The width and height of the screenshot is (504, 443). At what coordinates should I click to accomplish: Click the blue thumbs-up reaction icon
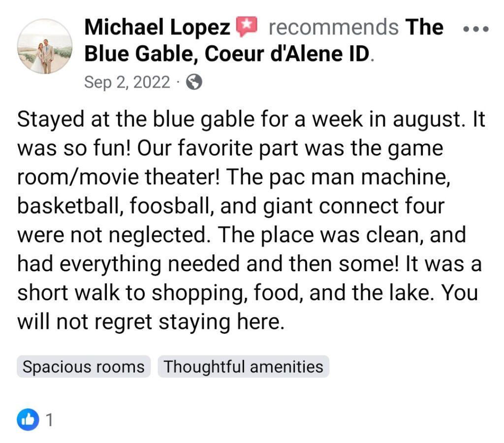29,420
